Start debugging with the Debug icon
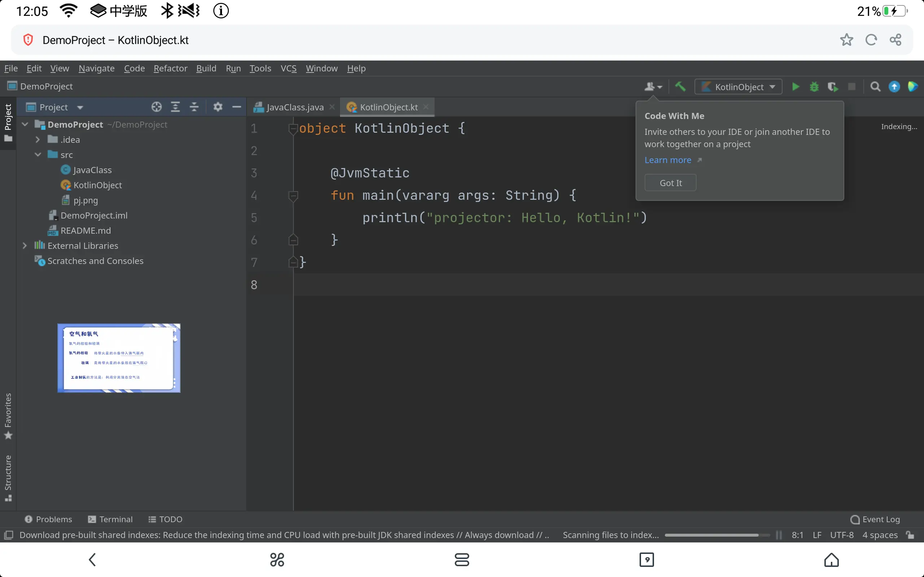The image size is (924, 577). [x=814, y=87]
